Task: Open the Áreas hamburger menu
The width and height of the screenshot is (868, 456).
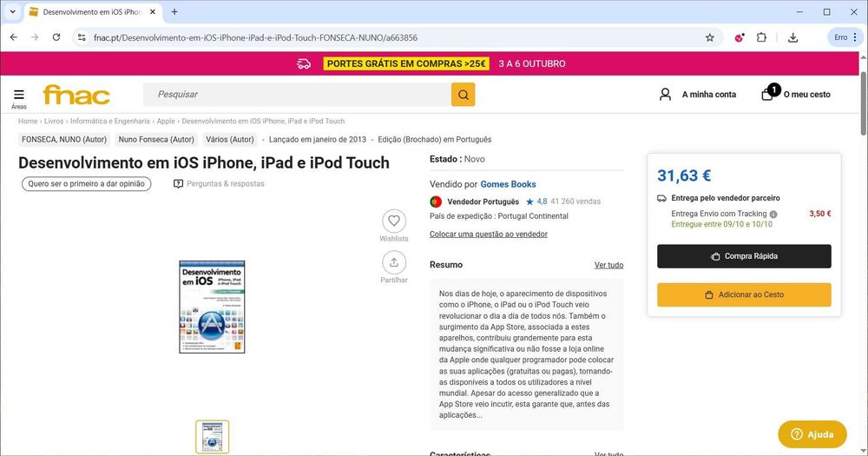Action: tap(19, 97)
